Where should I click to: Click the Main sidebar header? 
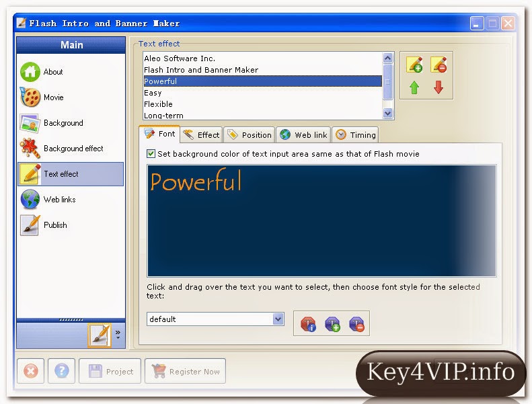tap(71, 45)
